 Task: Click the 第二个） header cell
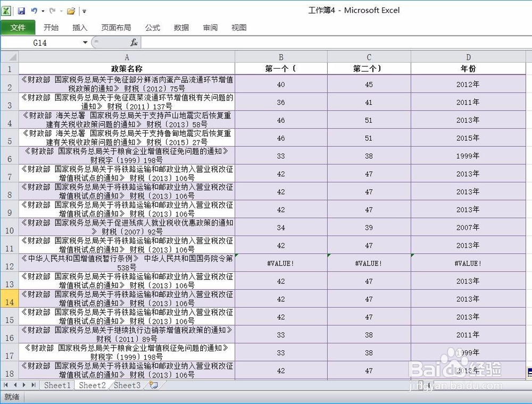coord(369,69)
